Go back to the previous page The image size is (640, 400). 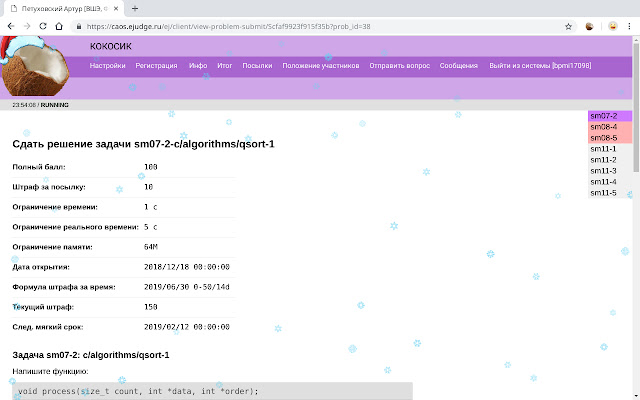[11, 26]
